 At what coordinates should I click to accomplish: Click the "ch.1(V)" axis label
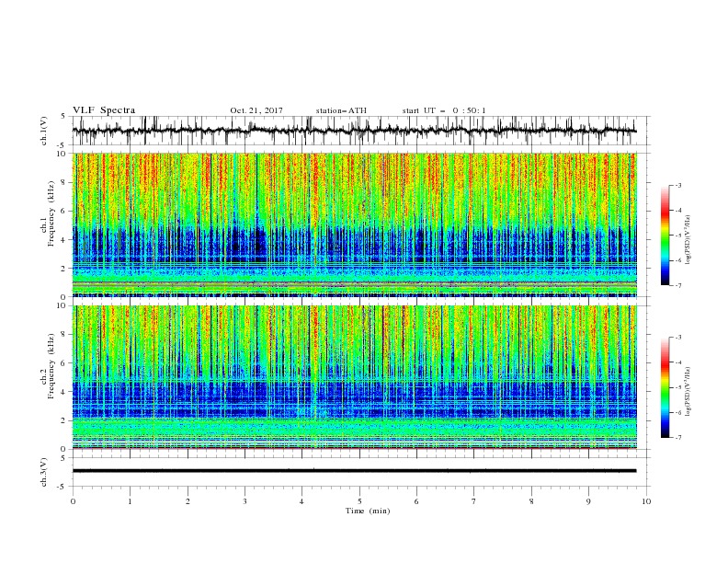point(44,131)
